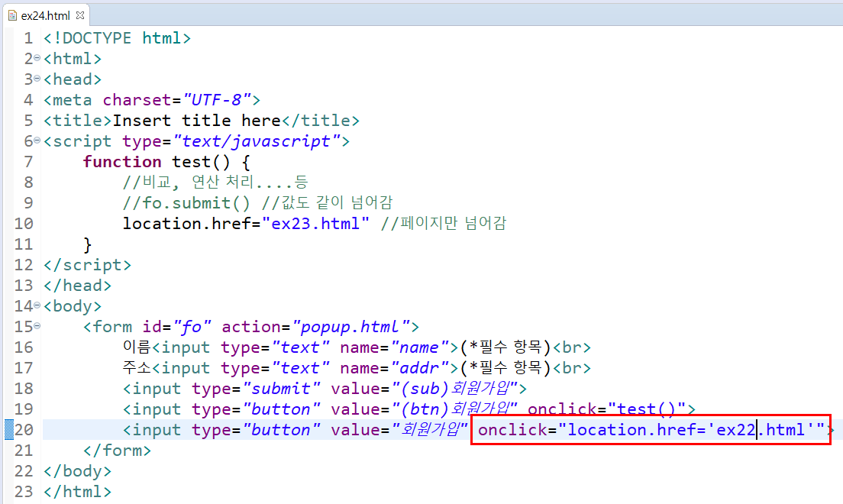The width and height of the screenshot is (843, 504).
Task: Click the comment "//페이지만 넘어감"
Action: pos(444,224)
